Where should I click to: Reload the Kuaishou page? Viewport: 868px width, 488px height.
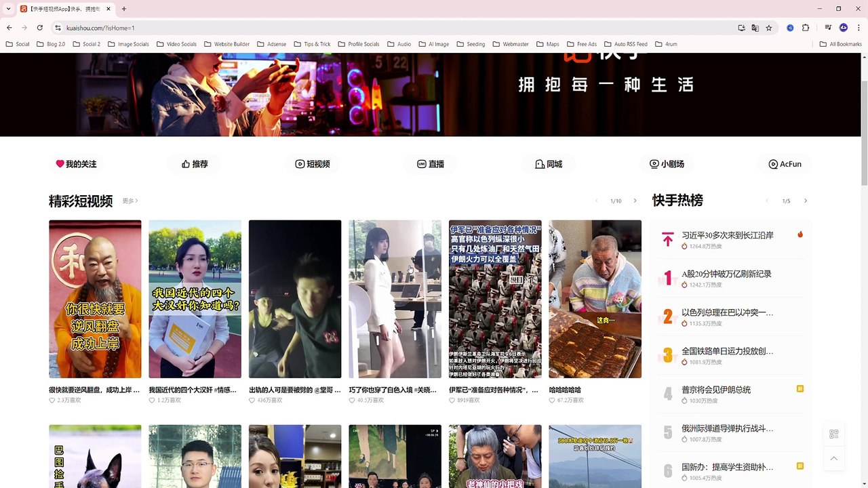[x=40, y=28]
